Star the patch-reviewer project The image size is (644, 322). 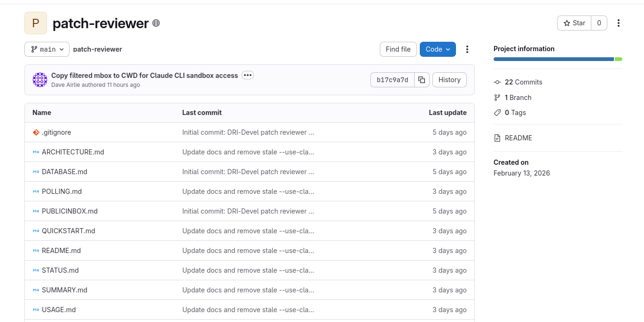(574, 23)
